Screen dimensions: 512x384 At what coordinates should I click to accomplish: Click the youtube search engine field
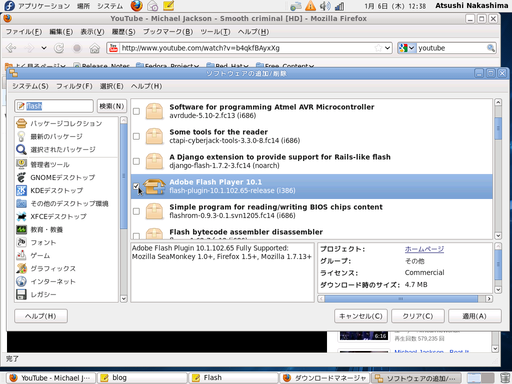point(451,48)
